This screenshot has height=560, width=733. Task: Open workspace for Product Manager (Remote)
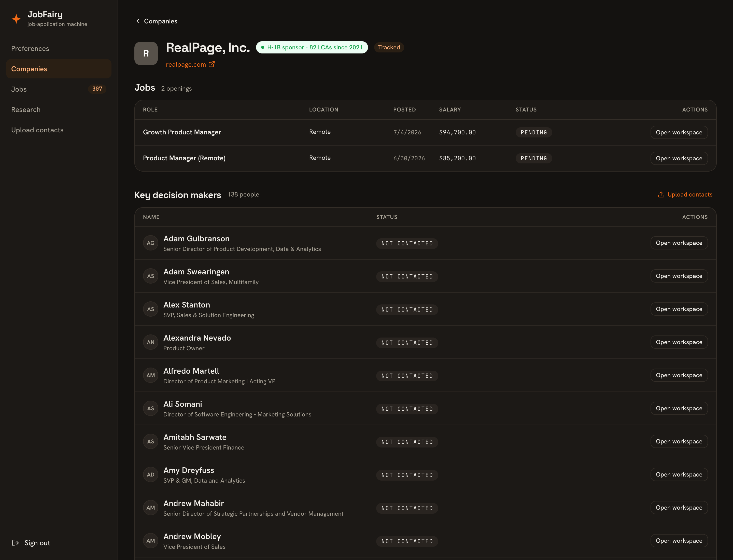[679, 158]
